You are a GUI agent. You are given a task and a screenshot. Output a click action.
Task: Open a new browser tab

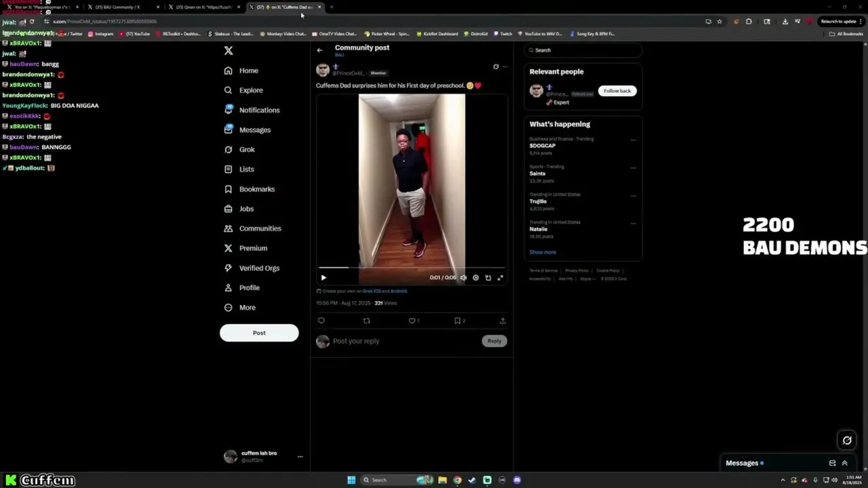coord(331,7)
